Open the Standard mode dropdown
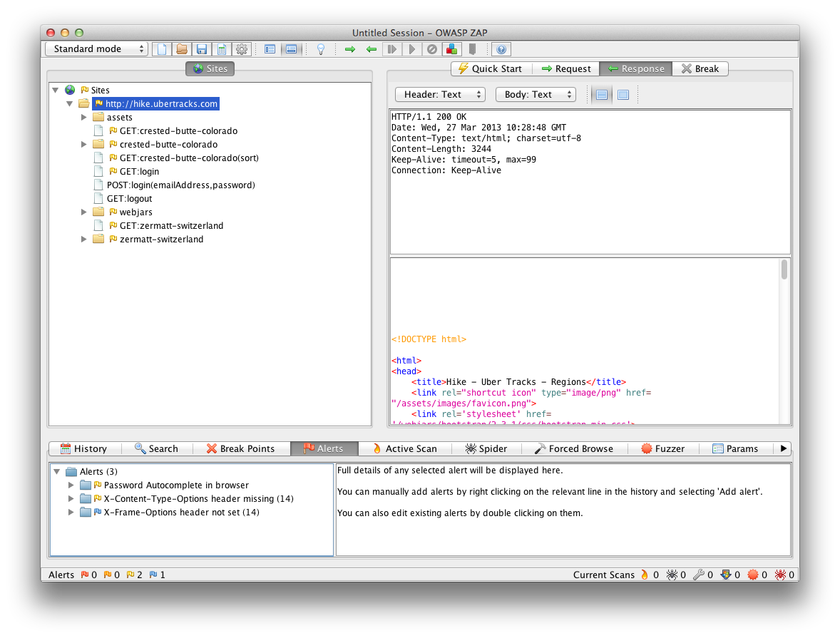840x638 pixels. click(96, 49)
